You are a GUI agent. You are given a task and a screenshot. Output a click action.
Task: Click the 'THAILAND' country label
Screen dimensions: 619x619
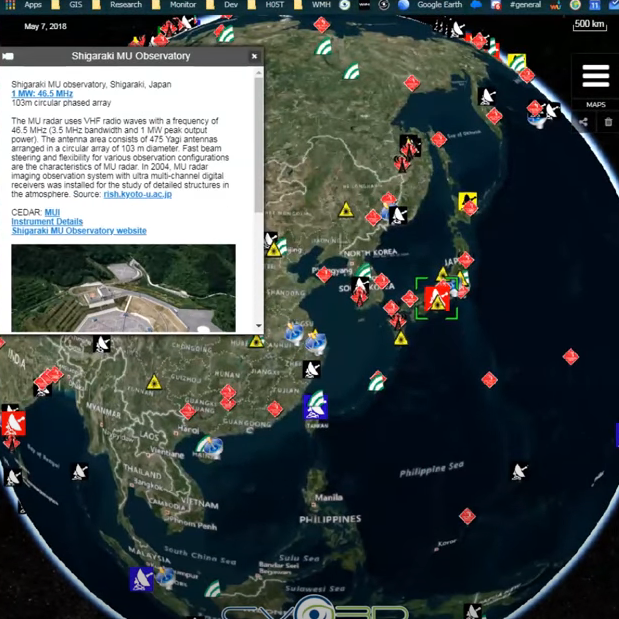(143, 472)
